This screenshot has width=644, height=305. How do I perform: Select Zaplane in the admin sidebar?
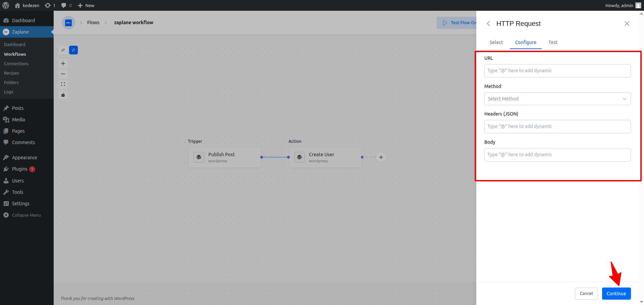click(27, 32)
